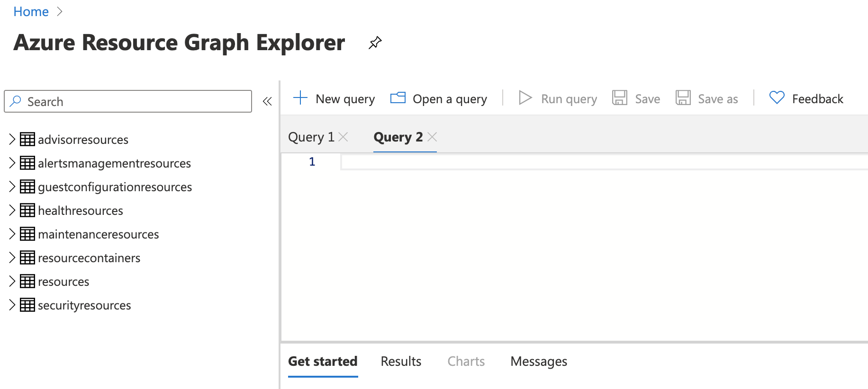868x389 pixels.
Task: Click the Save label
Action: (648, 99)
